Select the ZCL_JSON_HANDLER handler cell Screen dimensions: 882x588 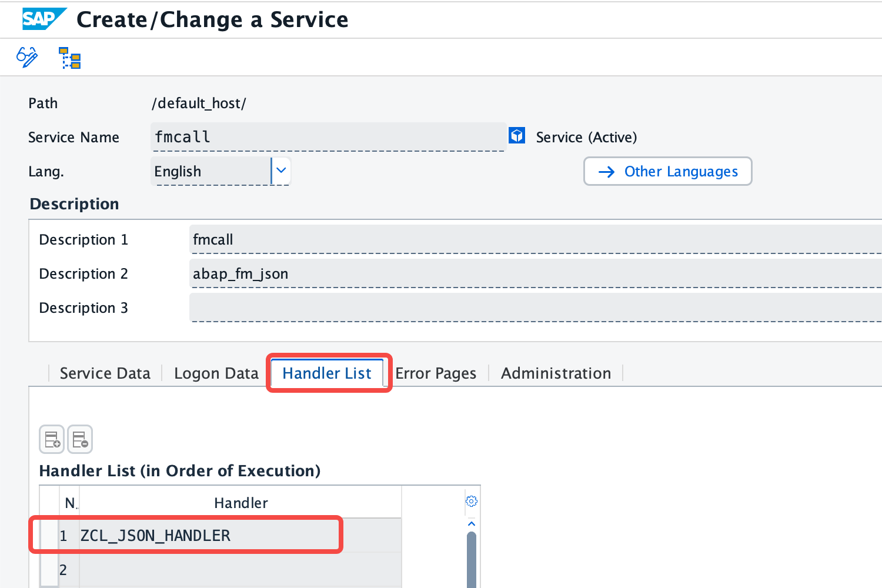[x=240, y=536]
